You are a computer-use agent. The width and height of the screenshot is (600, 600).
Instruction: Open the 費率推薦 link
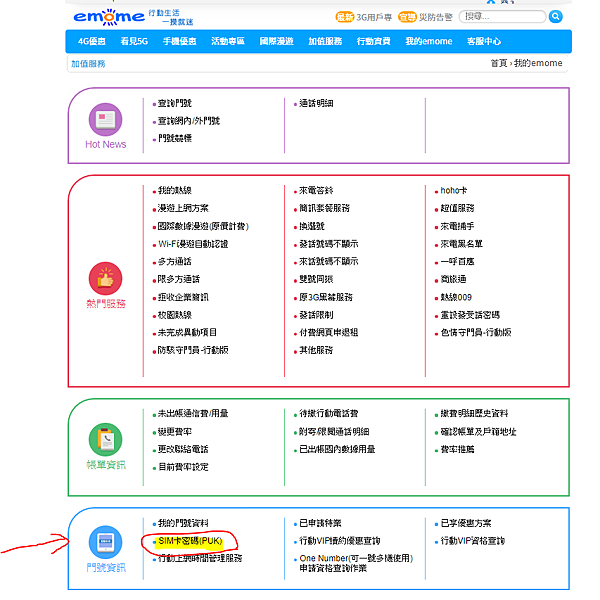click(457, 449)
